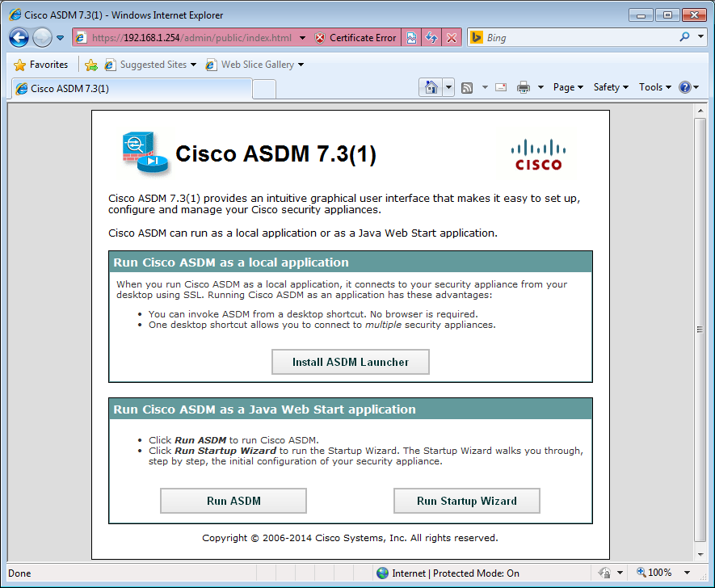This screenshot has width=715, height=588.
Task: Click the Print icon in the command bar
Action: pos(524,87)
